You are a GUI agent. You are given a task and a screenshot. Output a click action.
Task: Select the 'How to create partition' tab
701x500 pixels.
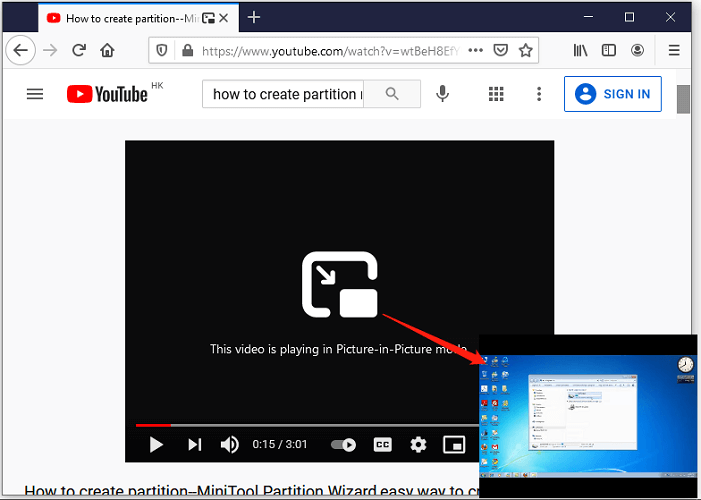pyautogui.click(x=139, y=18)
